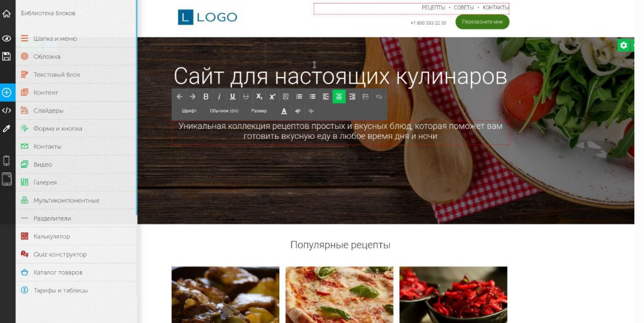The height and width of the screenshot is (323, 644).
Task: Switch to the mobile phone preview icon
Action: point(7,161)
